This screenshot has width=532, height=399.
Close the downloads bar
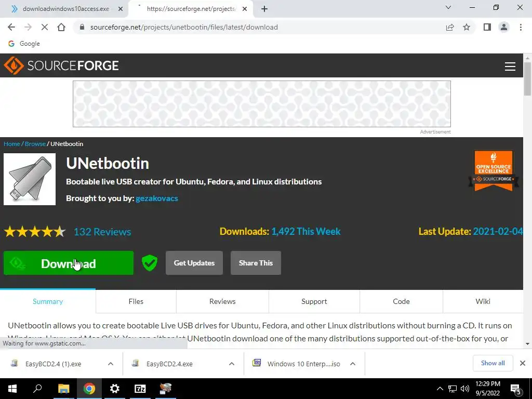(x=523, y=363)
